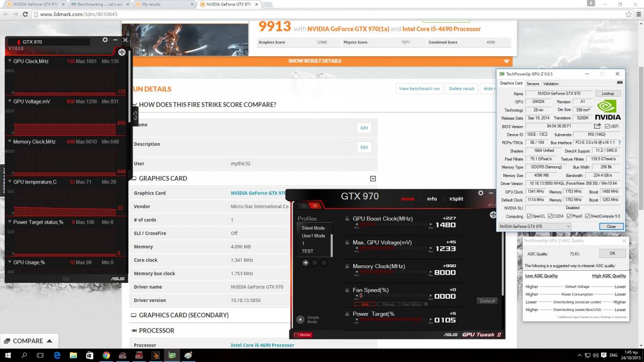Click Power Target slider track
Image resolution: width=644 pixels, height=362 pixels.
pos(393,320)
